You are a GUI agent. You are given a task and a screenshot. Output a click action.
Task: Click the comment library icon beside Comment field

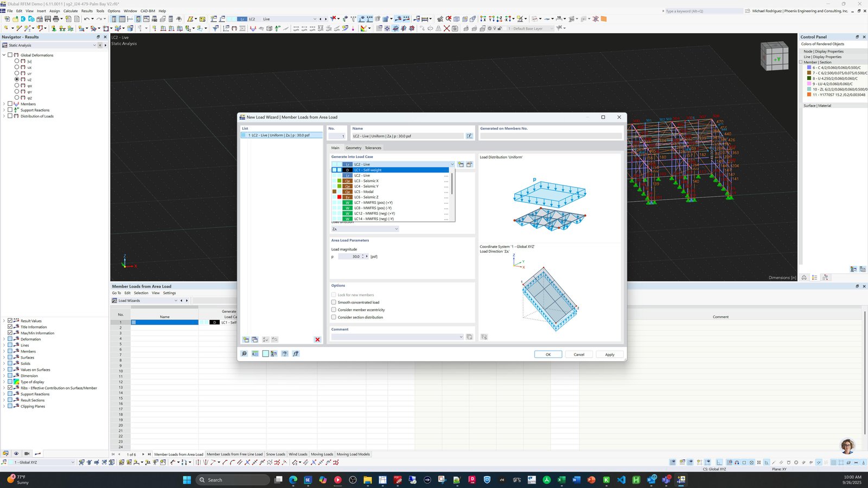[x=469, y=337]
